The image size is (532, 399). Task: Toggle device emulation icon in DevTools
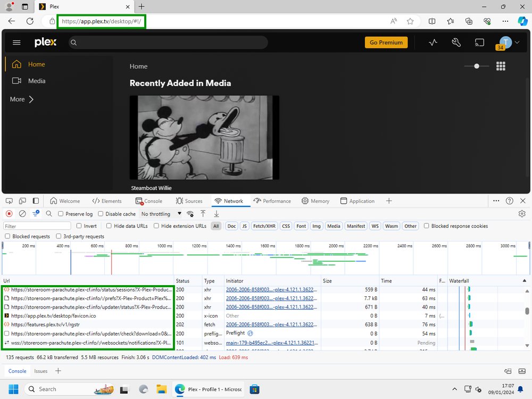(22, 201)
